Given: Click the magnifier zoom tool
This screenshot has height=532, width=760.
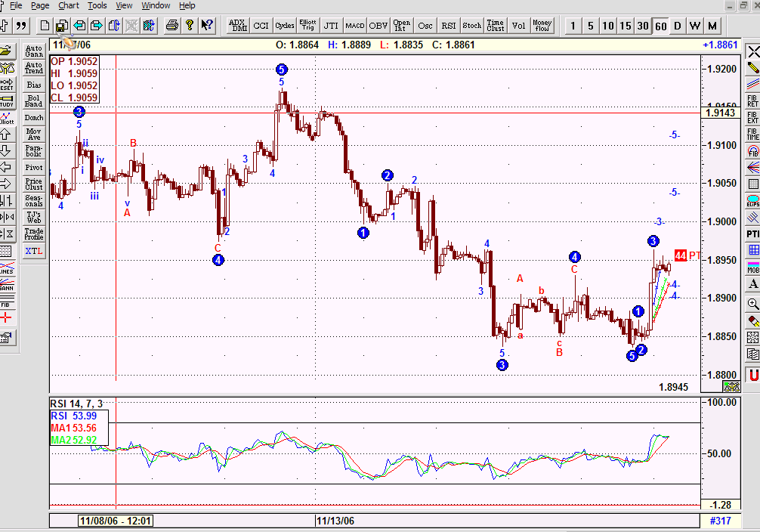Looking at the screenshot, I should coord(752,304).
